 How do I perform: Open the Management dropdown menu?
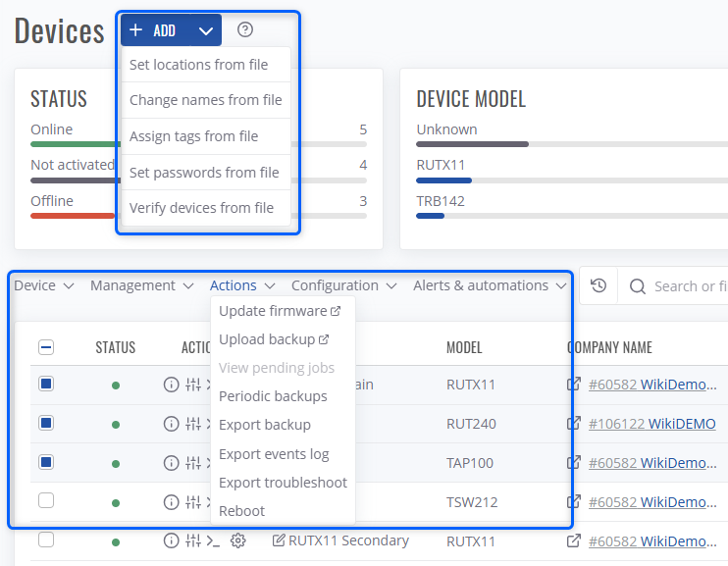(141, 285)
